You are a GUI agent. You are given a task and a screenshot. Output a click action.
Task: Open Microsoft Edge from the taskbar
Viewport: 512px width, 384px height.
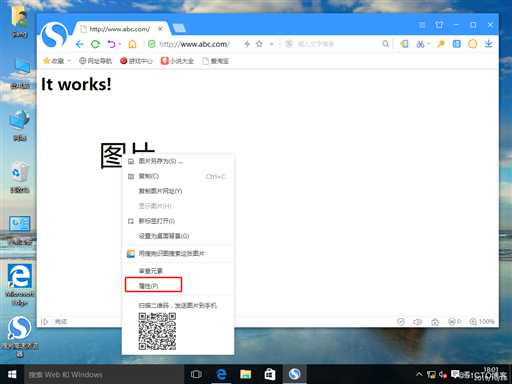[221, 374]
